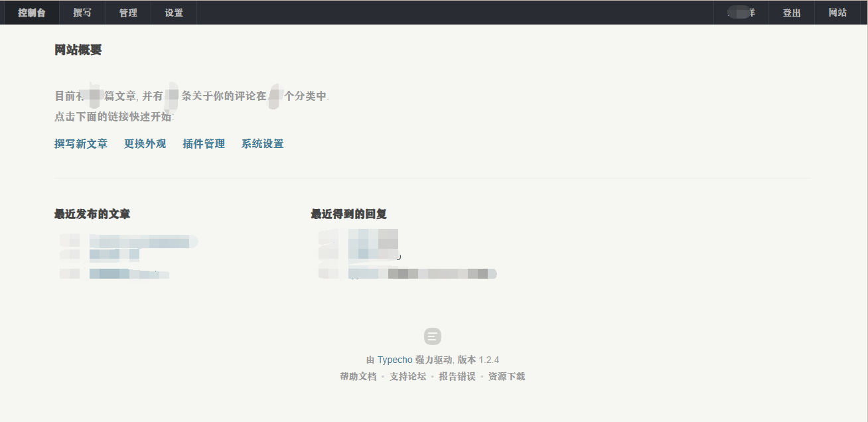Click the logged-in username in top bar

click(x=741, y=13)
